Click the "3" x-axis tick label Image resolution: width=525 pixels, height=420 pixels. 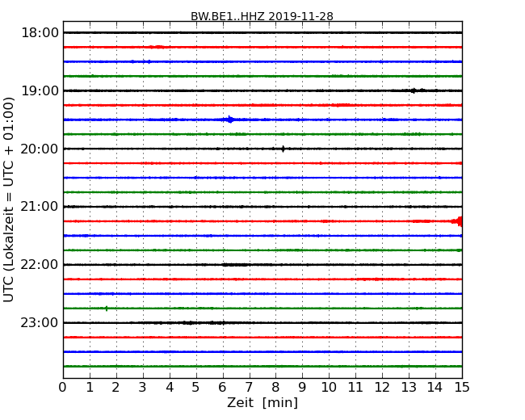(143, 387)
